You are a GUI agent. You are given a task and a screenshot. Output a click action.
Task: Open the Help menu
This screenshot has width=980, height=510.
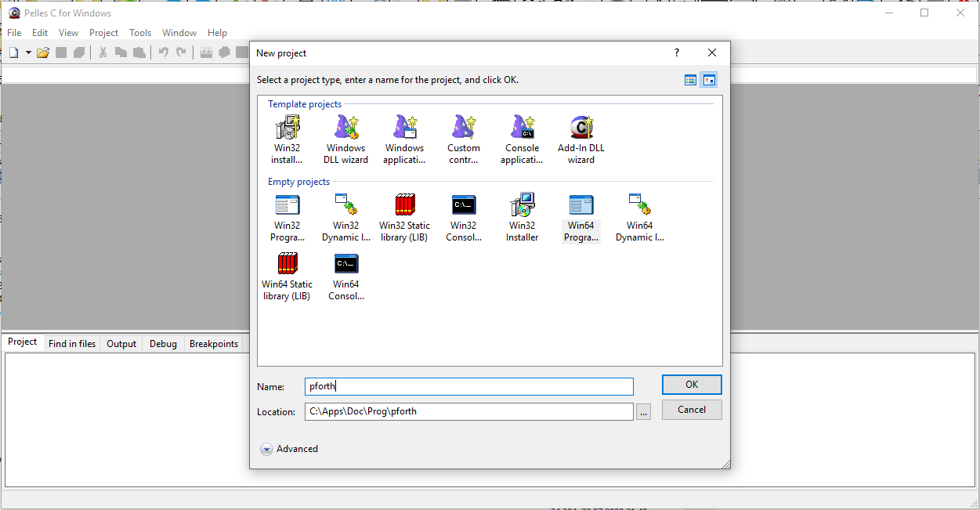coord(217,33)
